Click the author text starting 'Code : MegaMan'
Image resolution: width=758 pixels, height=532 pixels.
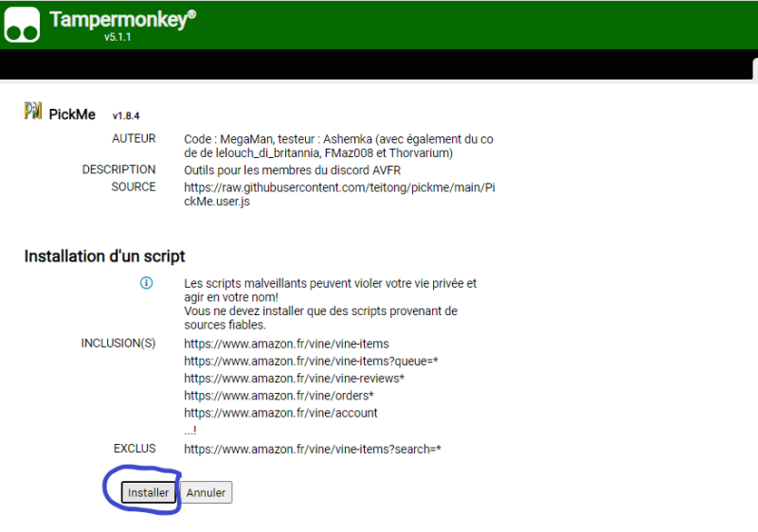coord(338,146)
